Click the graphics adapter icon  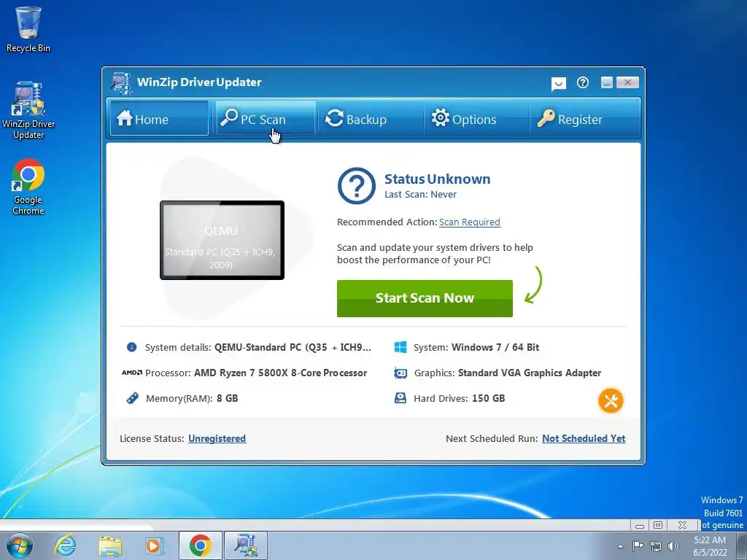400,373
